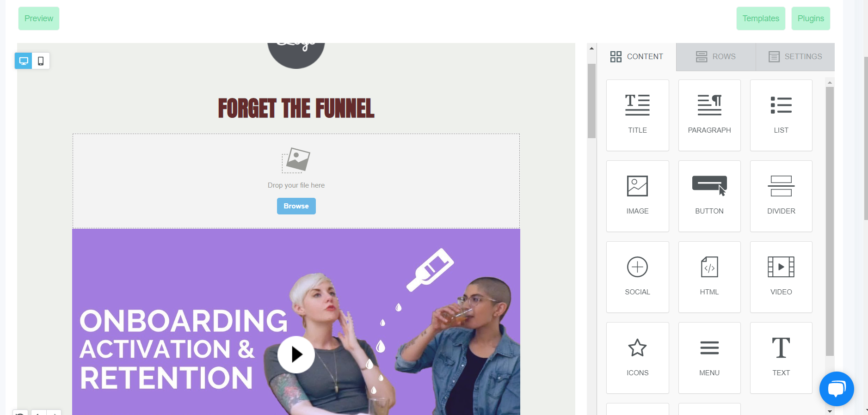Play the onboarding video thumbnail
The image size is (868, 415).
(x=296, y=354)
